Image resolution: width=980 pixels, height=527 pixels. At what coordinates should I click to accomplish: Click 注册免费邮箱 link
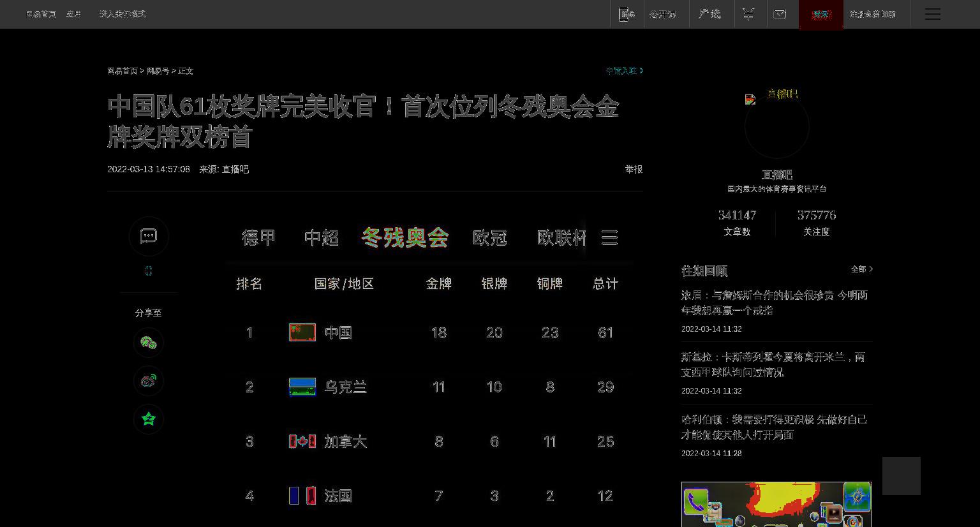click(x=873, y=14)
